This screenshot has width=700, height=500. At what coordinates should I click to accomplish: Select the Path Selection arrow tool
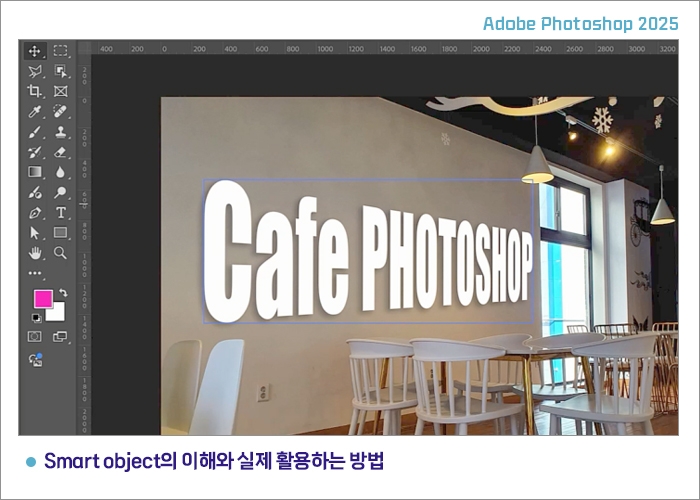click(35, 233)
